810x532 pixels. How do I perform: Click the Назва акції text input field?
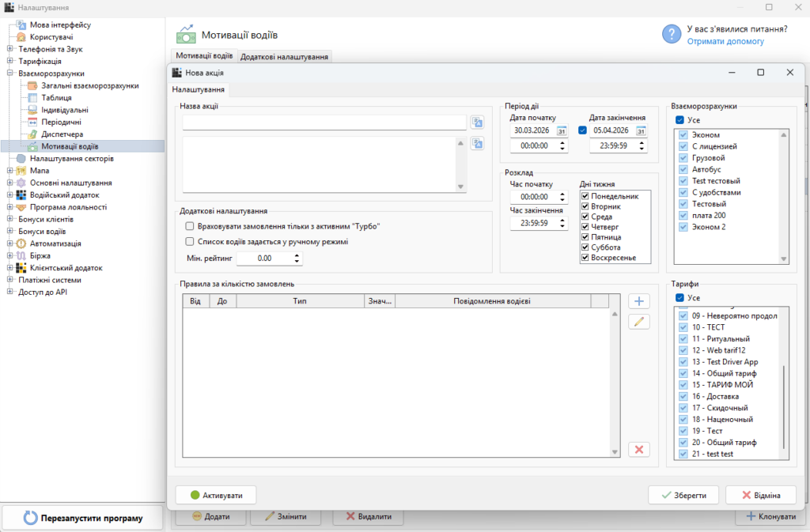pos(324,123)
